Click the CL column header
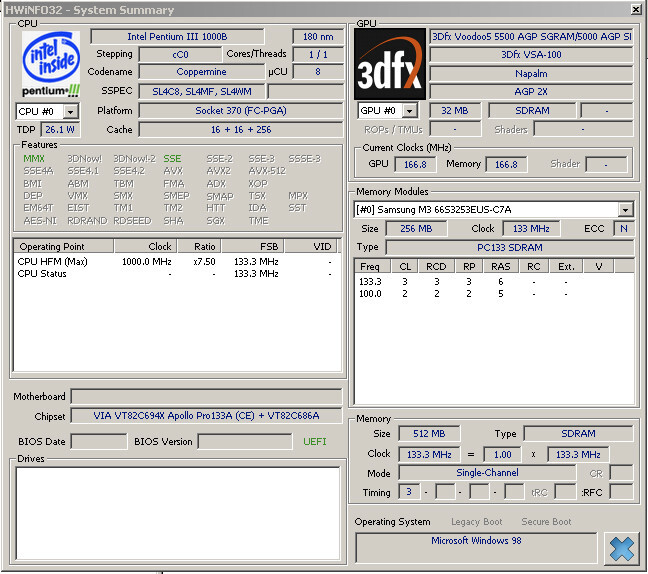This screenshot has height=574, width=648. click(x=405, y=267)
